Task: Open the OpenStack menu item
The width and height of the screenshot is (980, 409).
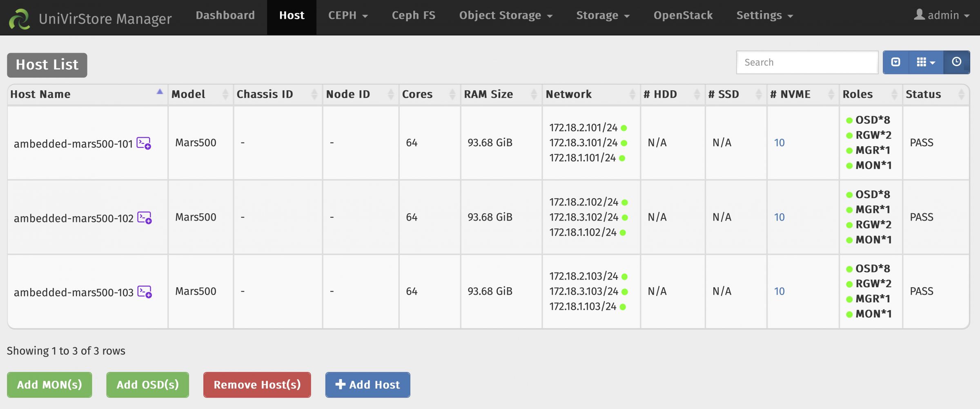Action: pos(683,16)
